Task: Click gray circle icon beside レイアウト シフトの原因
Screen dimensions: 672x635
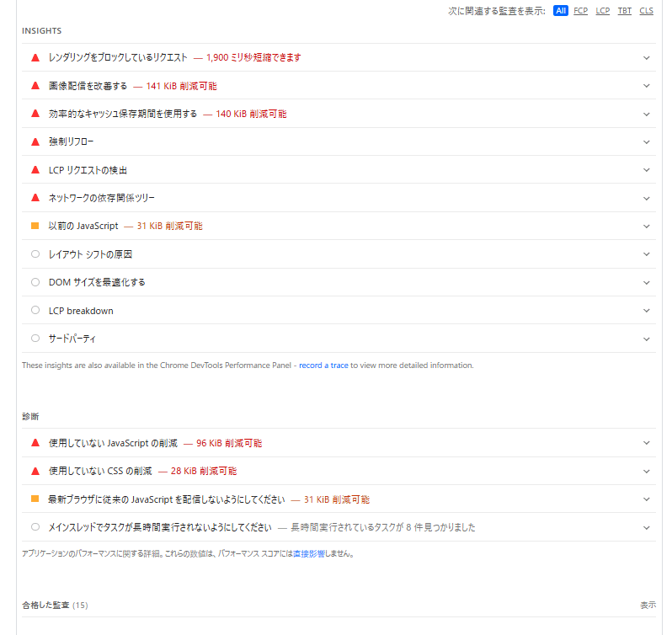Action: tap(35, 254)
